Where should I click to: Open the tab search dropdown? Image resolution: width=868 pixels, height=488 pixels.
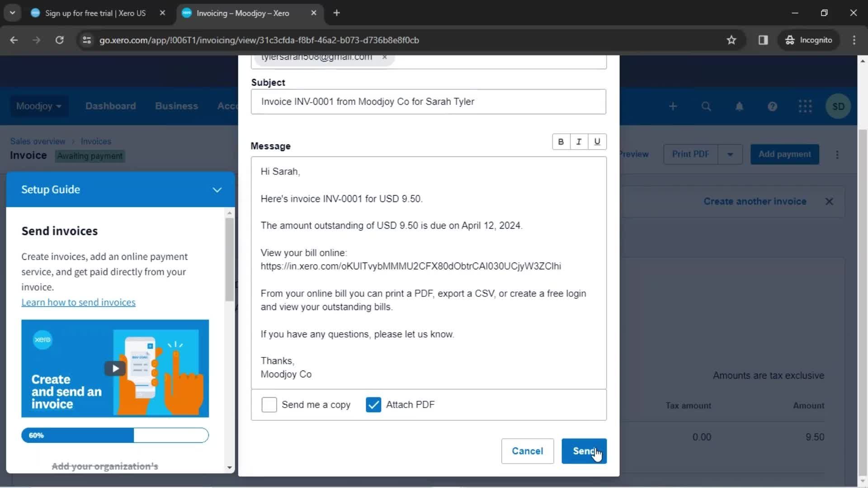point(12,13)
